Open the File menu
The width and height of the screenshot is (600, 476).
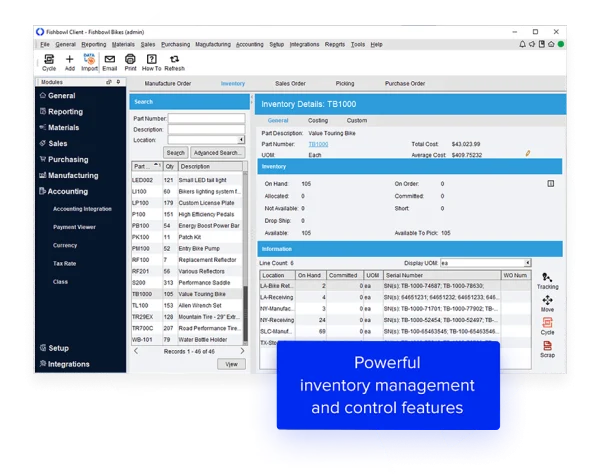[45, 44]
